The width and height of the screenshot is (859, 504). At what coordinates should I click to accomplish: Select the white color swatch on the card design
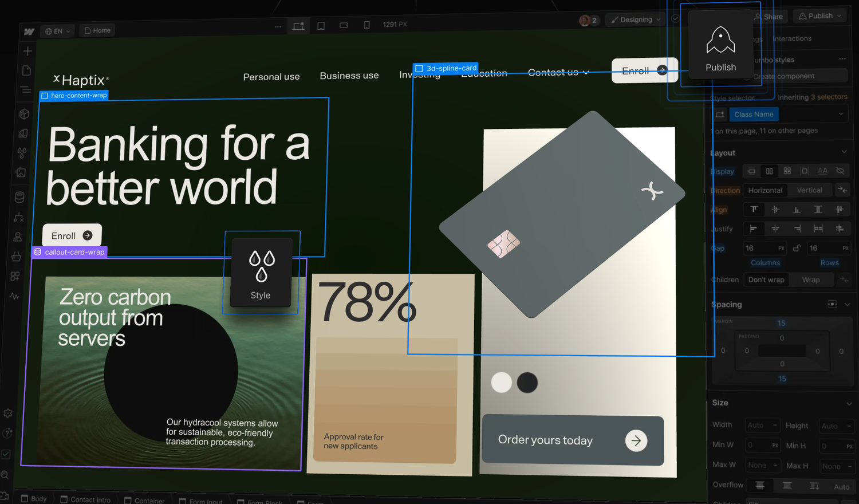coord(501,382)
